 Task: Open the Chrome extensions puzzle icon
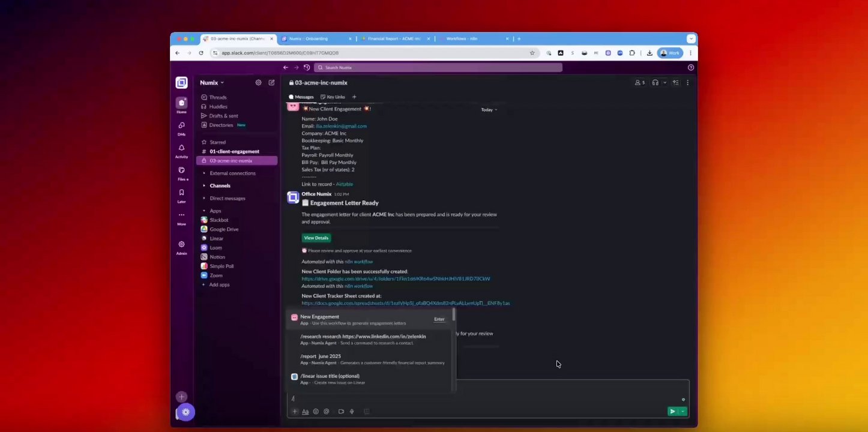(632, 53)
